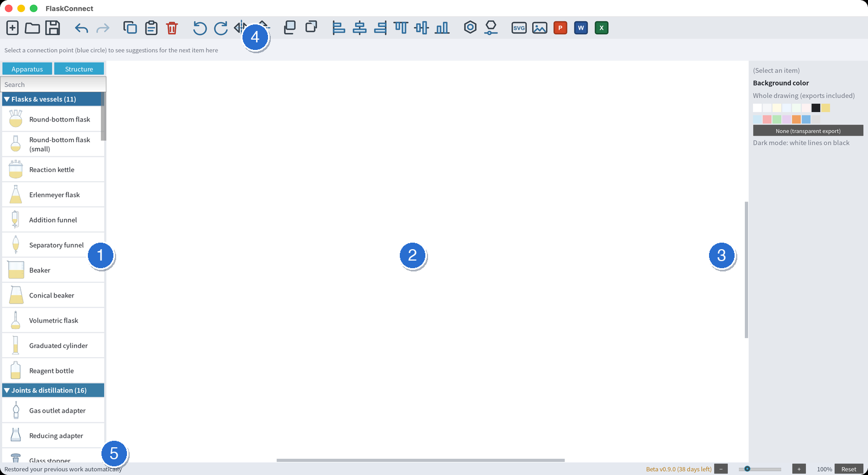Zoom in with the plus button

click(x=799, y=469)
